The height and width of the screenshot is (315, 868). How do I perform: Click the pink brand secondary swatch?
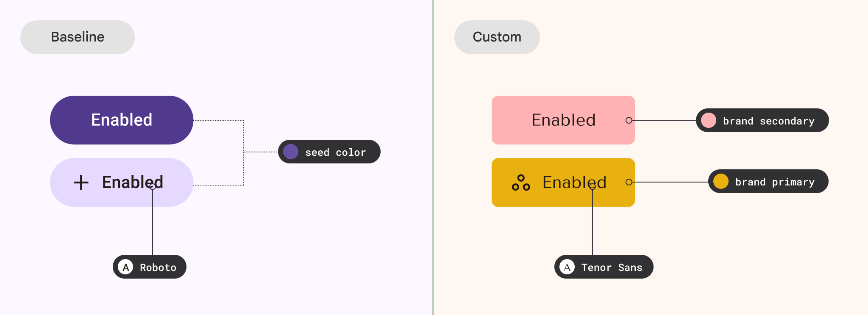pyautogui.click(x=709, y=121)
